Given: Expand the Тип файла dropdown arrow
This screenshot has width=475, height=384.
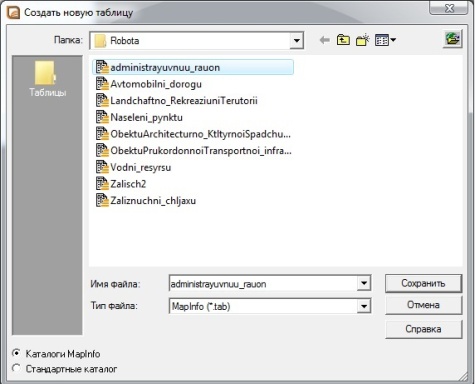Looking at the screenshot, I should [364, 306].
